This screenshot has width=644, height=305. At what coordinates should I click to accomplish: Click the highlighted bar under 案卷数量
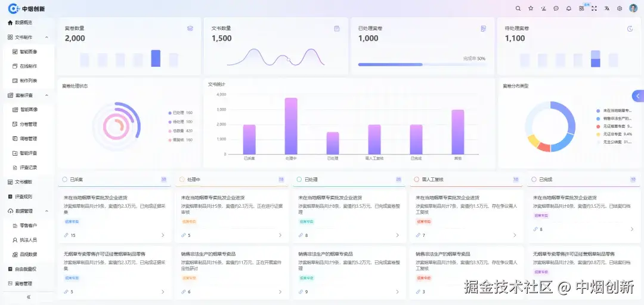pos(156,58)
